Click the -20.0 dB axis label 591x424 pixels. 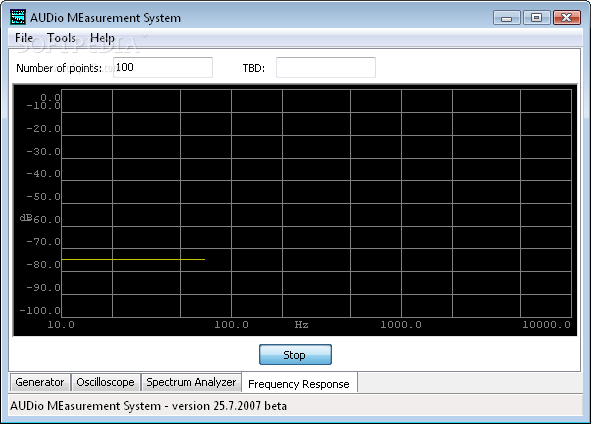tap(43, 129)
